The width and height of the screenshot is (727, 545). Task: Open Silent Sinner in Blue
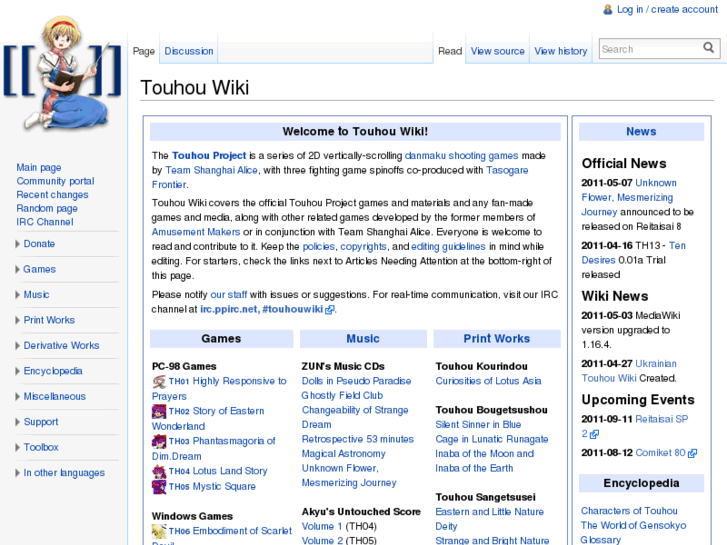478,425
